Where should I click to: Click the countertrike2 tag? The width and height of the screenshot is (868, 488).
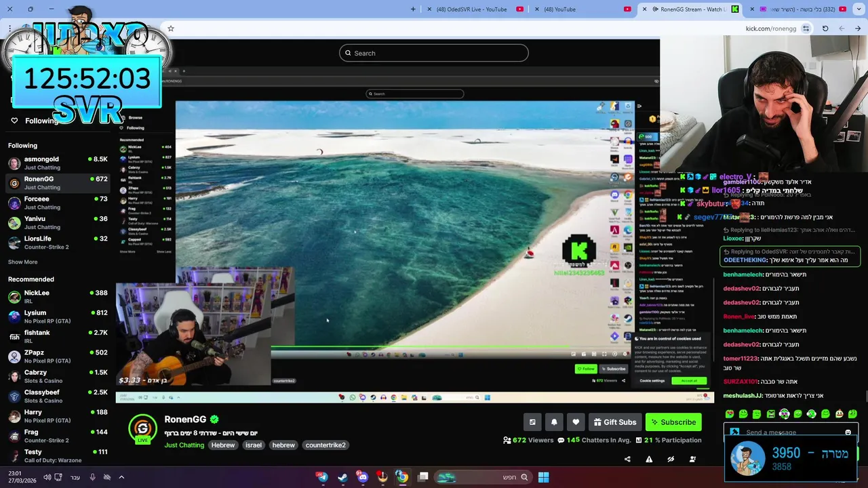coord(325,445)
